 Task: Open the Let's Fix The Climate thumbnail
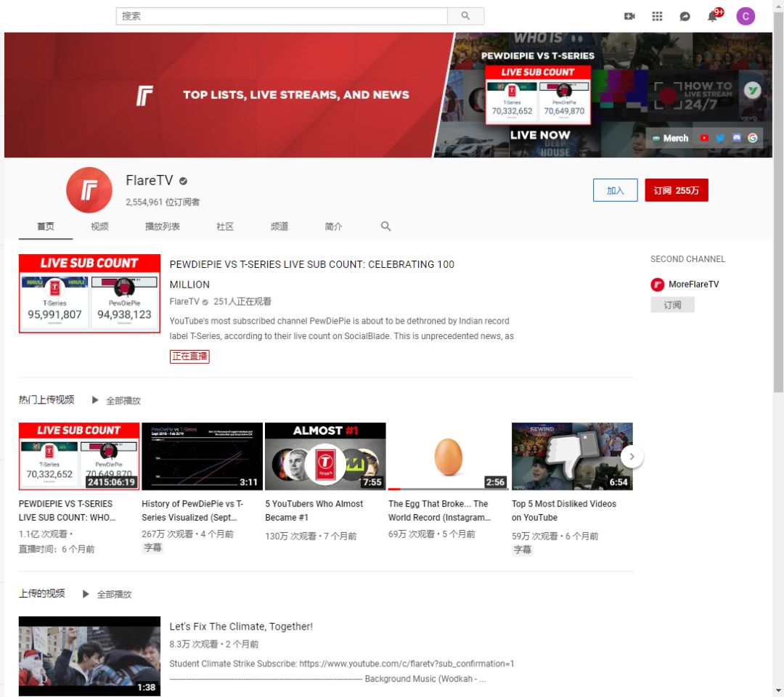click(89, 656)
